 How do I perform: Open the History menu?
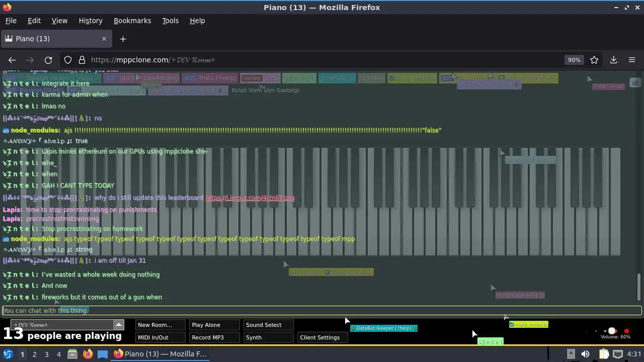pyautogui.click(x=91, y=21)
